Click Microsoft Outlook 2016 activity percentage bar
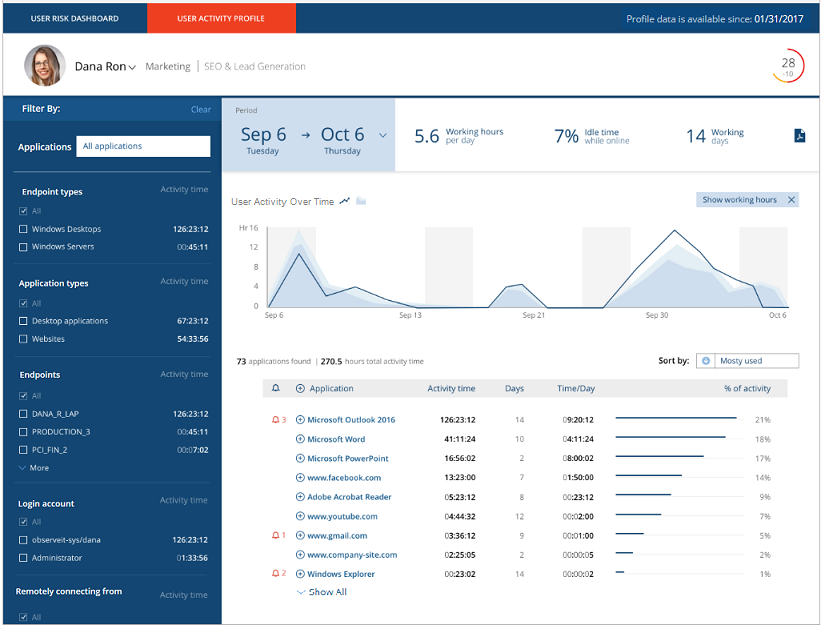 click(676, 419)
